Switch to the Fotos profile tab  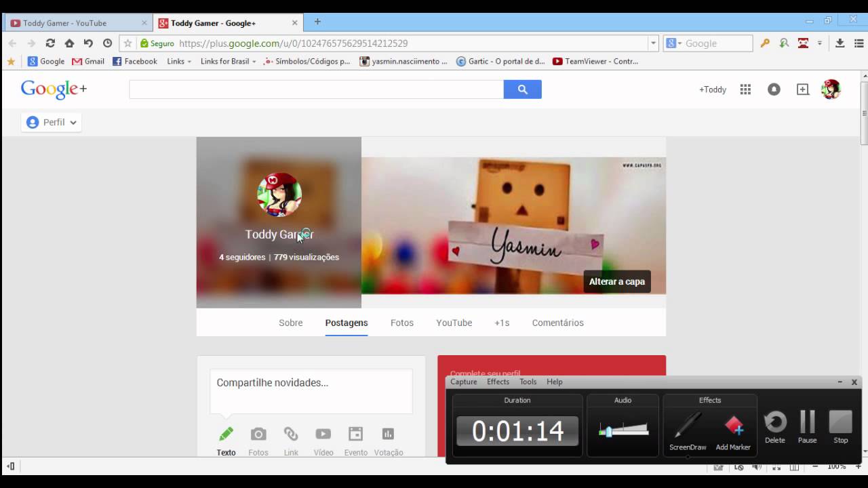click(402, 323)
